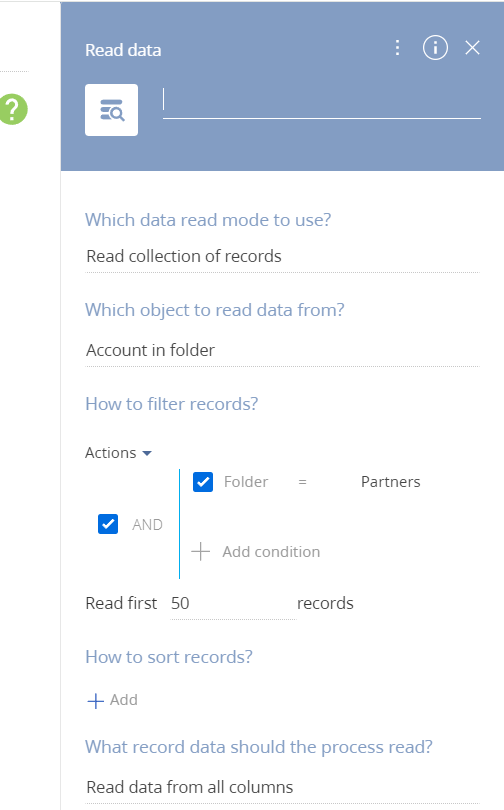Viewport: 504px width, 810px height.
Task: Click the Folder filter column name
Action: (246, 482)
